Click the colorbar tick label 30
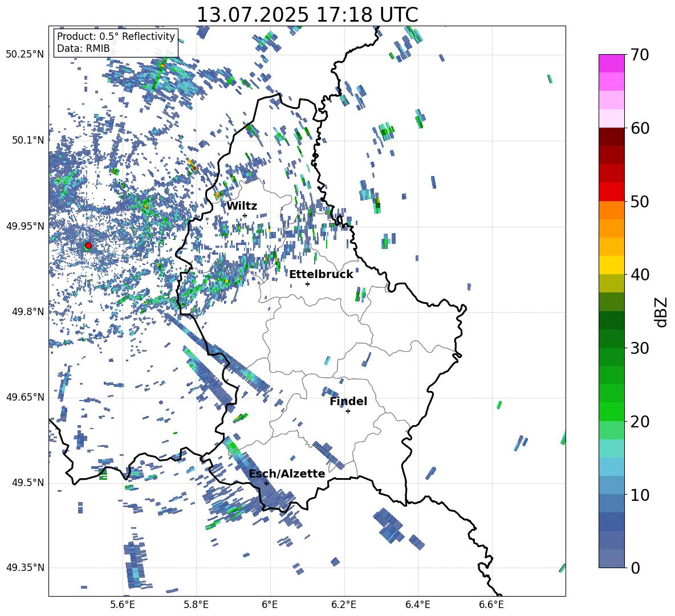This screenshot has height=616, width=675. tap(640, 348)
